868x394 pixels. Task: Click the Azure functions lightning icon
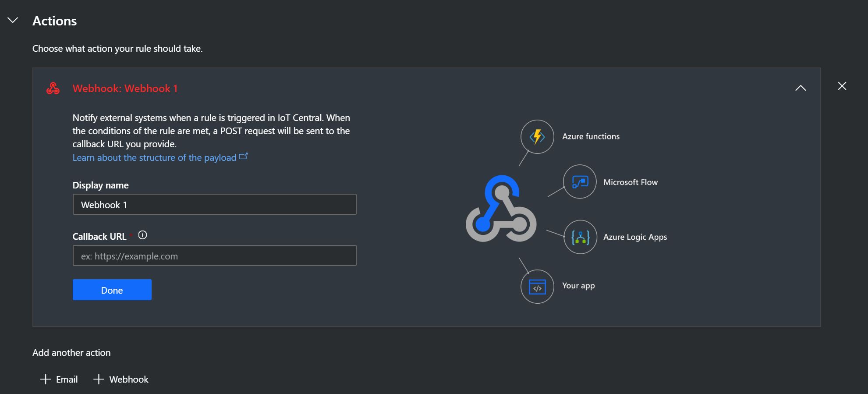coord(537,137)
